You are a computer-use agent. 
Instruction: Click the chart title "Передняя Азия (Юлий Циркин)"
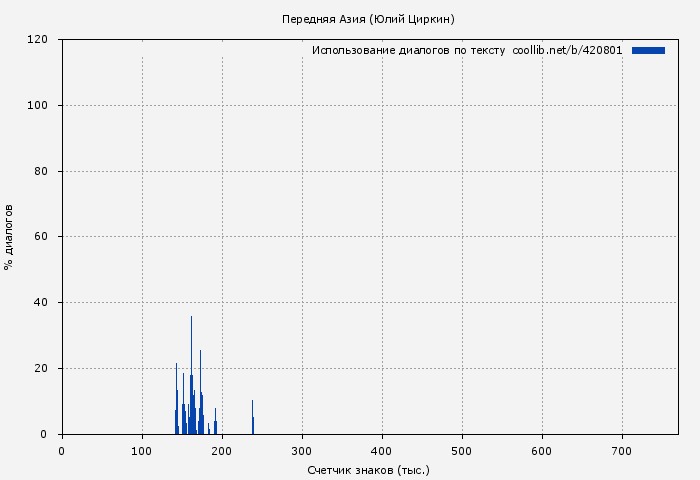tap(368, 19)
